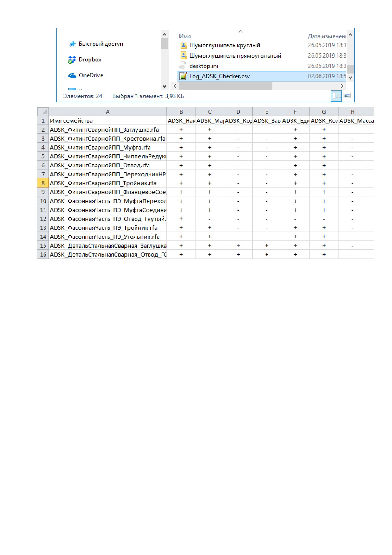392x555 pixels.
Task: Select spreadsheet column F header
Action: [295, 112]
